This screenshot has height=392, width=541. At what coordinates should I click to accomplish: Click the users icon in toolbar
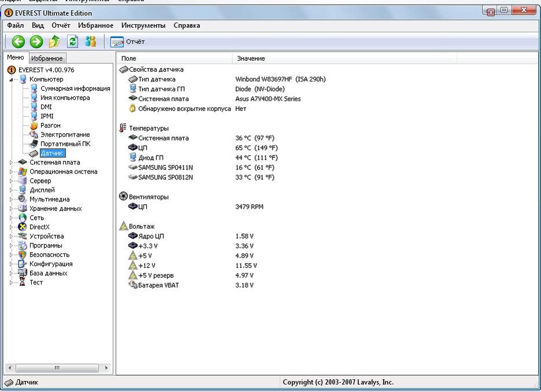[x=90, y=42]
